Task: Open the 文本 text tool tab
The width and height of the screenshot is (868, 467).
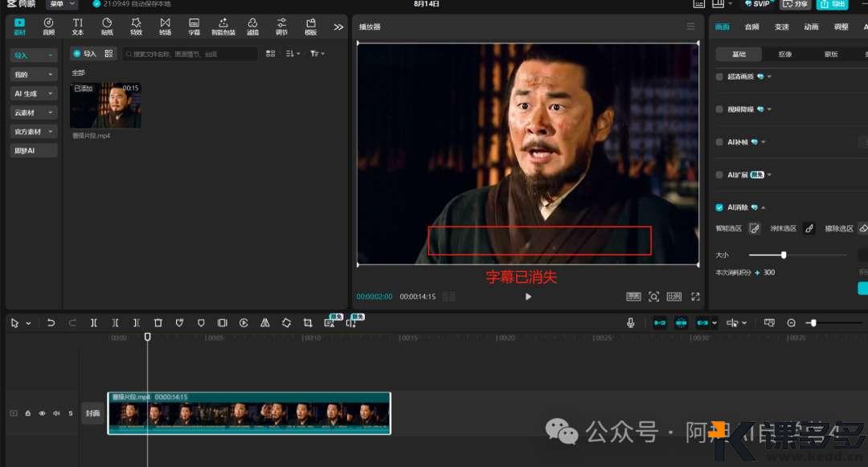Action: coord(77,27)
